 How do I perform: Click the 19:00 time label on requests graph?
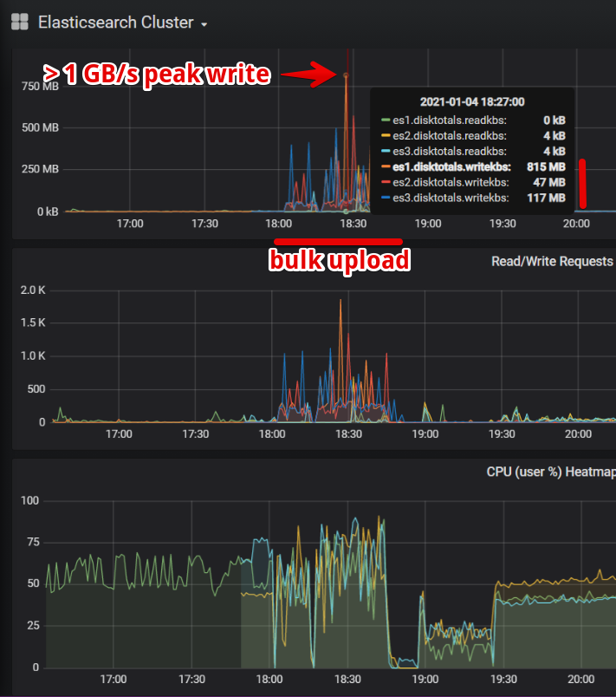click(x=425, y=433)
